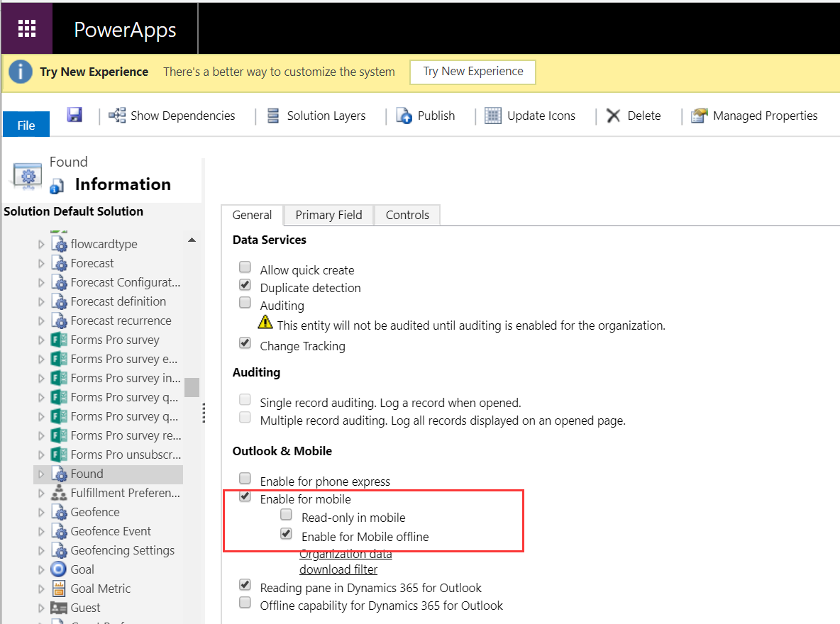Click the tree scrollbar up arrow
This screenshot has height=624, width=840.
192,240
